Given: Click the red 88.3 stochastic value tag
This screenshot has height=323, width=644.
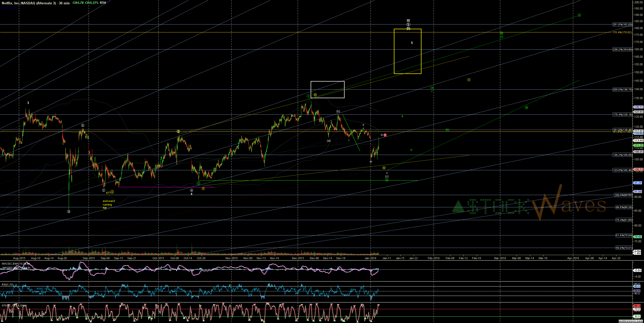Looking at the screenshot, I should 637,306.
